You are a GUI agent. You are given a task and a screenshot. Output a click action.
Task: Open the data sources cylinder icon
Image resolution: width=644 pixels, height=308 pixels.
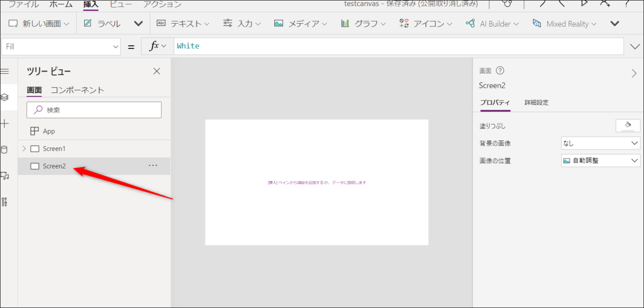click(5, 149)
